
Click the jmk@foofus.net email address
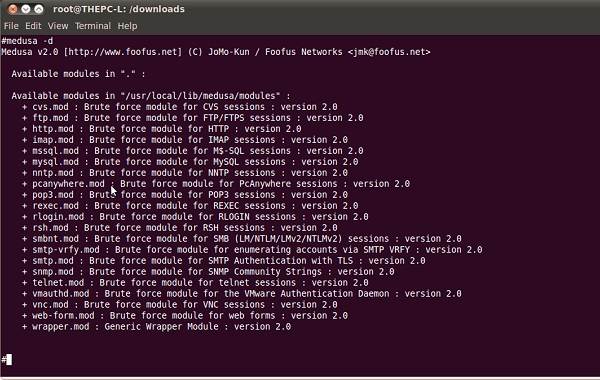pos(390,52)
